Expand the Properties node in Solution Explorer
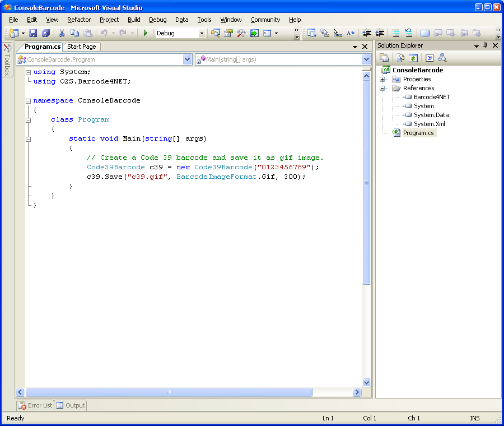The width and height of the screenshot is (504, 426). (x=382, y=79)
